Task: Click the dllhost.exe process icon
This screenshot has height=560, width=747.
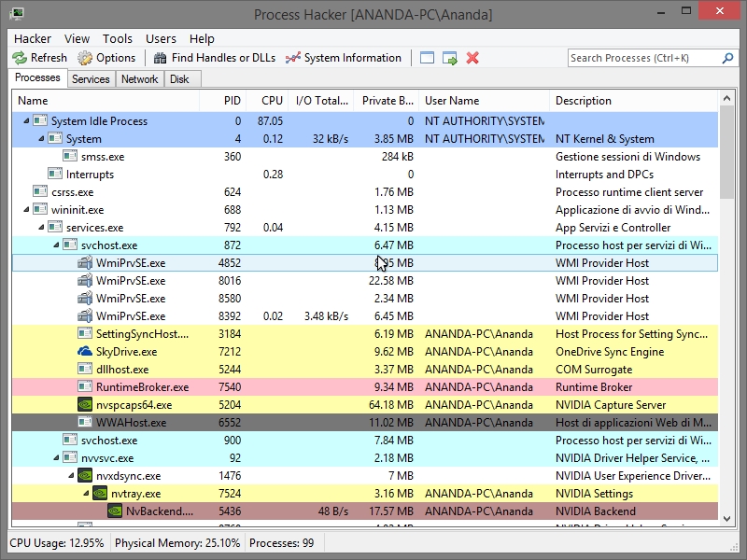Action: coord(85,369)
